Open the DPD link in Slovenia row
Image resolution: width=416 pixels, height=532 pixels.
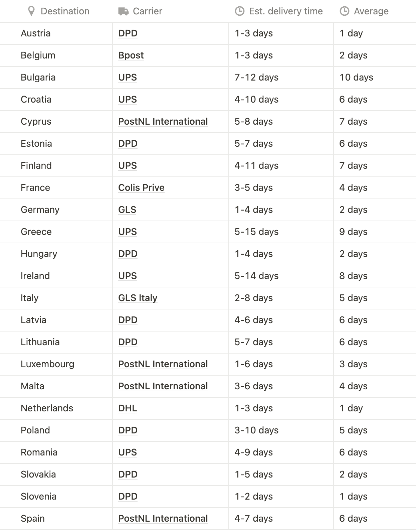128,497
